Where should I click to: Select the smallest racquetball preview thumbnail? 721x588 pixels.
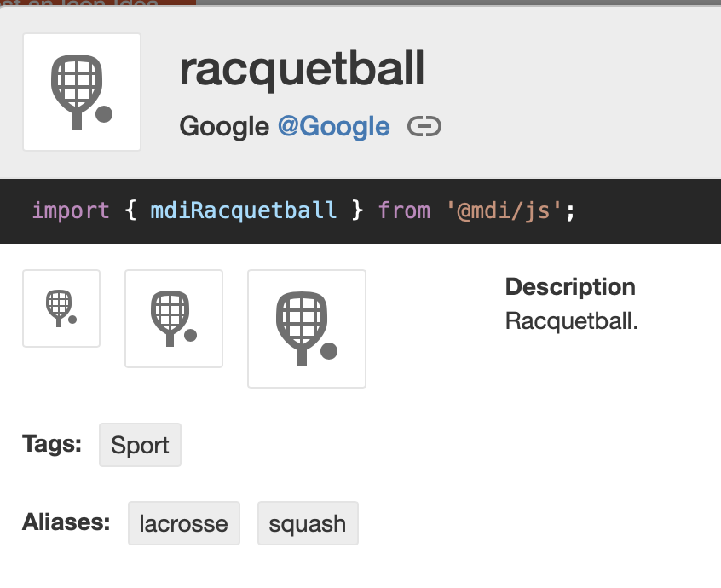61,308
